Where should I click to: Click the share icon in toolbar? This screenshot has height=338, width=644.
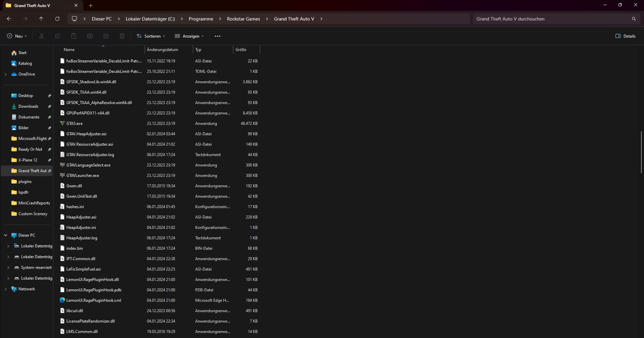tap(106, 36)
